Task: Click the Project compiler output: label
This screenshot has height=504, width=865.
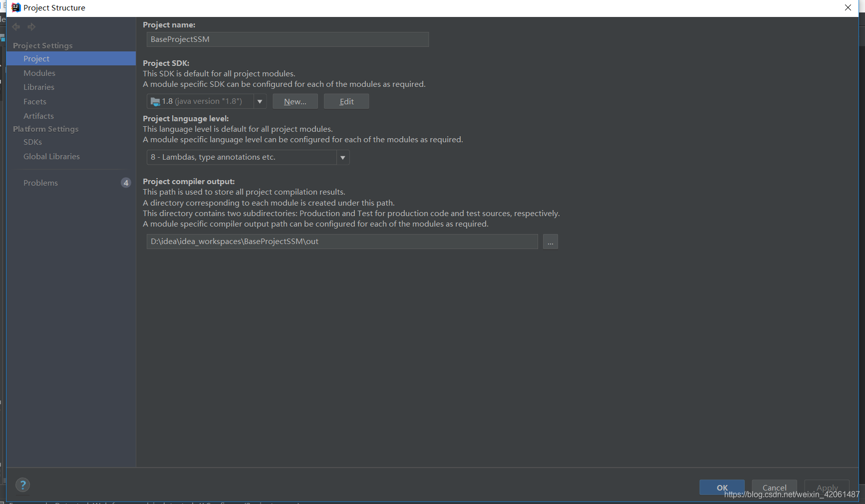Action: coord(189,182)
